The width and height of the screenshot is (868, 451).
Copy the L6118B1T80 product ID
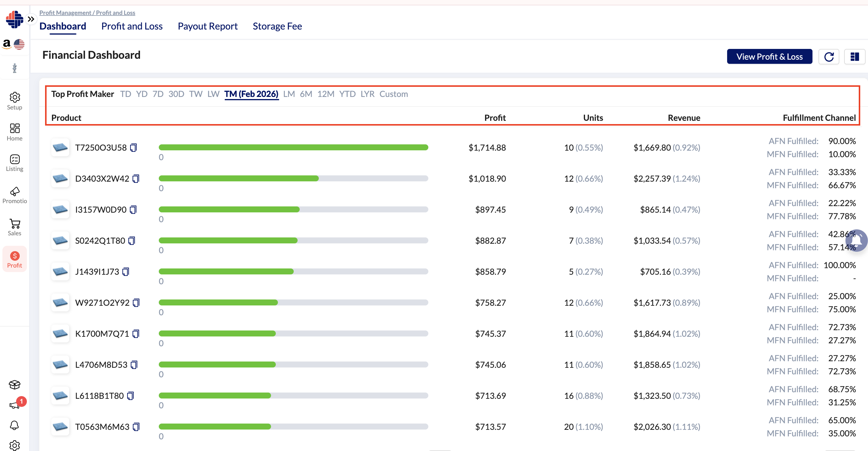(x=130, y=396)
